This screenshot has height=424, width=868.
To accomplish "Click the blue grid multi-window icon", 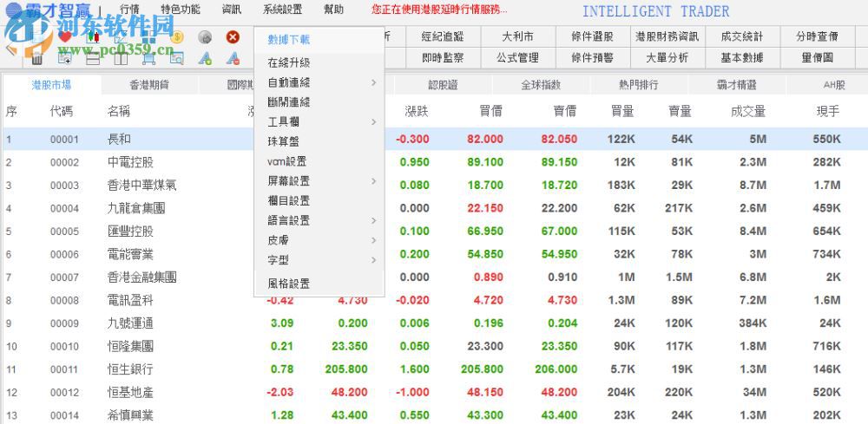I will (x=148, y=37).
